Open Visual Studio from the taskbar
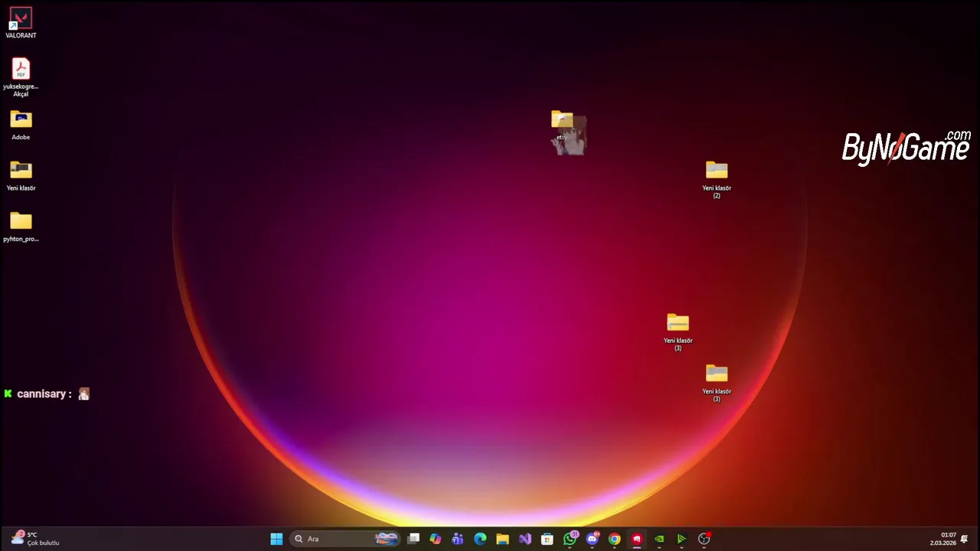The width and height of the screenshot is (980, 551). point(524,539)
